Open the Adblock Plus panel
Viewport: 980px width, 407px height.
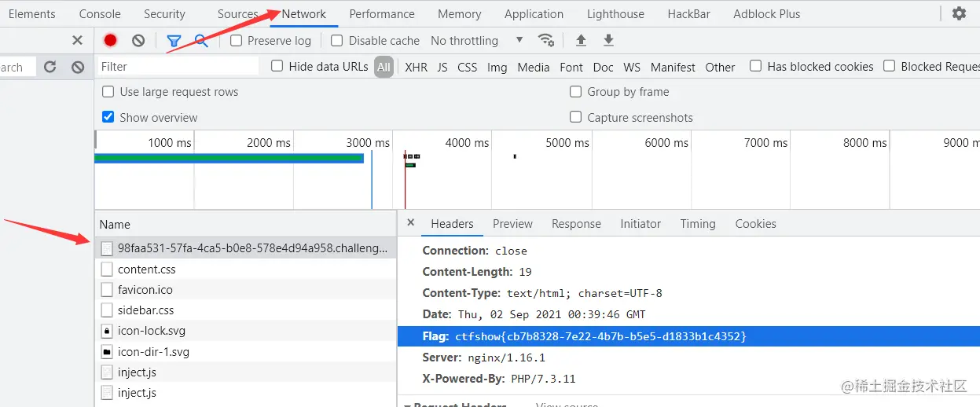[x=767, y=14]
